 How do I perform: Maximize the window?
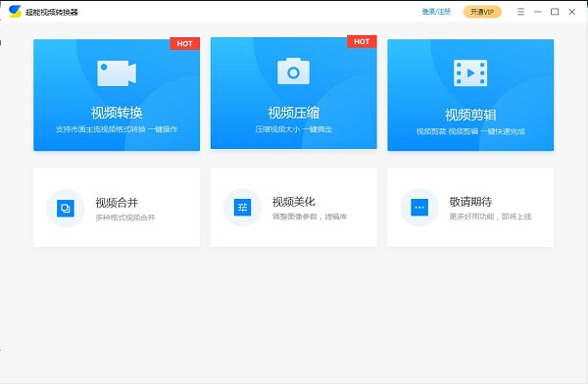[555, 12]
